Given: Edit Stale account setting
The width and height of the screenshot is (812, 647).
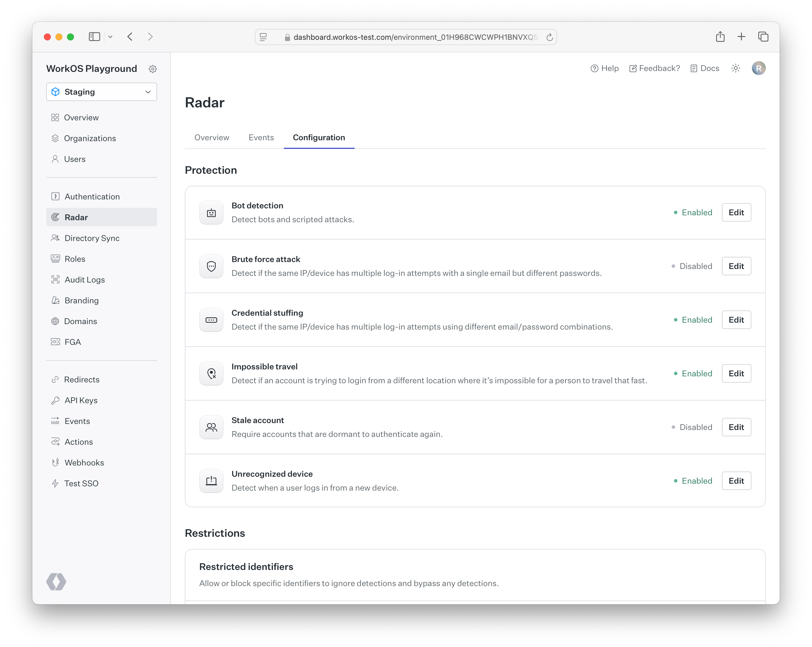Looking at the screenshot, I should 736,427.
